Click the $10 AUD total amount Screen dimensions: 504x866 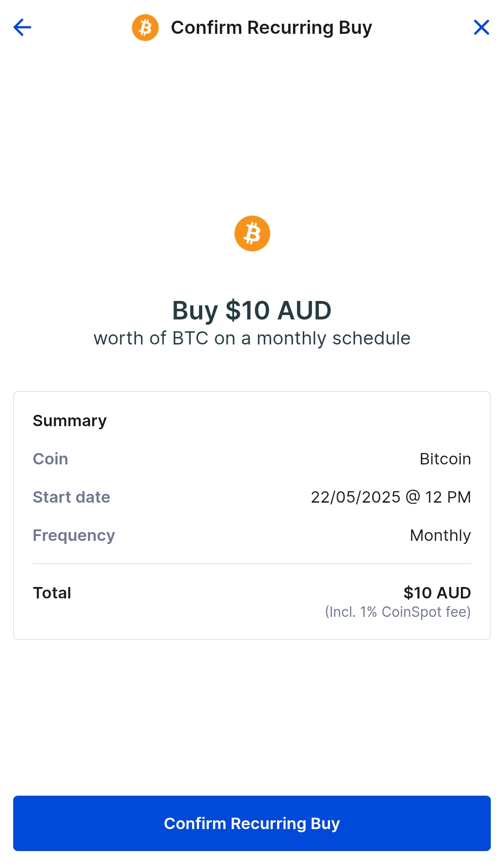(437, 593)
